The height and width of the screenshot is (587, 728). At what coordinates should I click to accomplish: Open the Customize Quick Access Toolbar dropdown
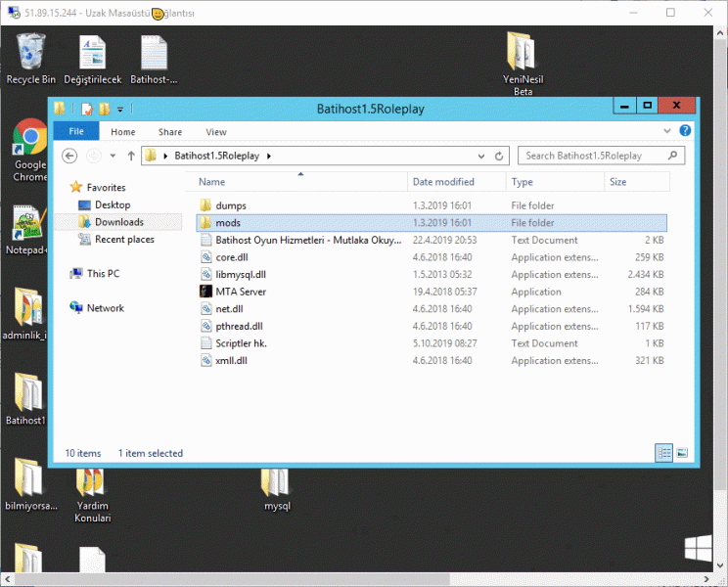tap(120, 110)
